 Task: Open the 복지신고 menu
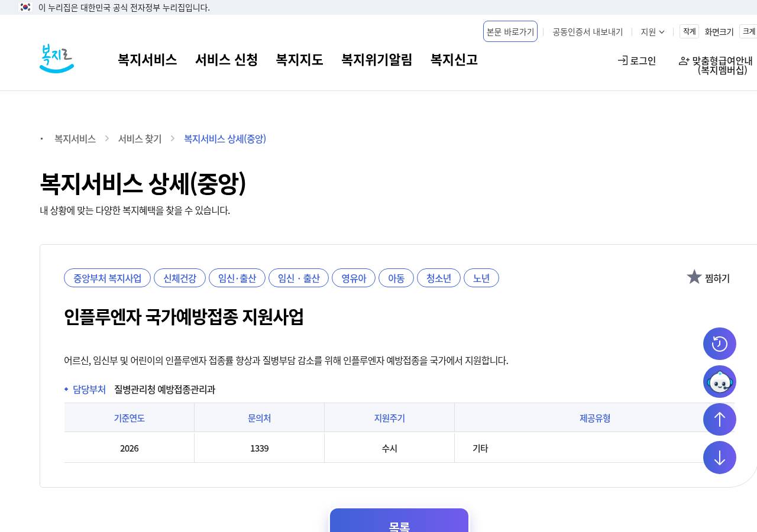click(x=454, y=60)
